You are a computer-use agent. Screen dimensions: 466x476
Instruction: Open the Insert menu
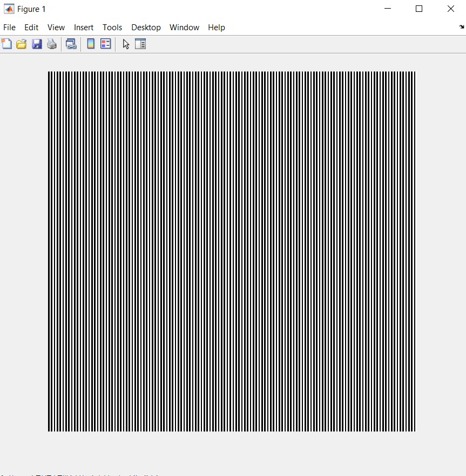84,28
